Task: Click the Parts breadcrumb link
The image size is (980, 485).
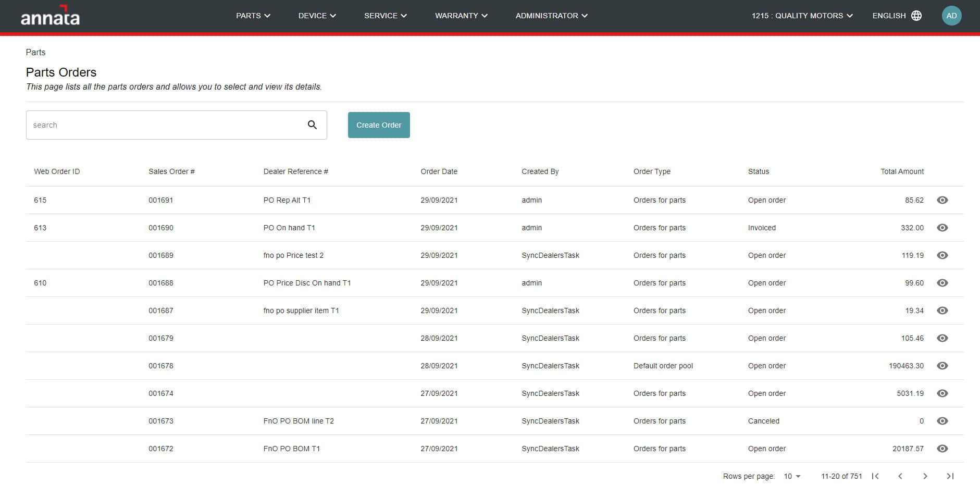Action: coord(35,52)
